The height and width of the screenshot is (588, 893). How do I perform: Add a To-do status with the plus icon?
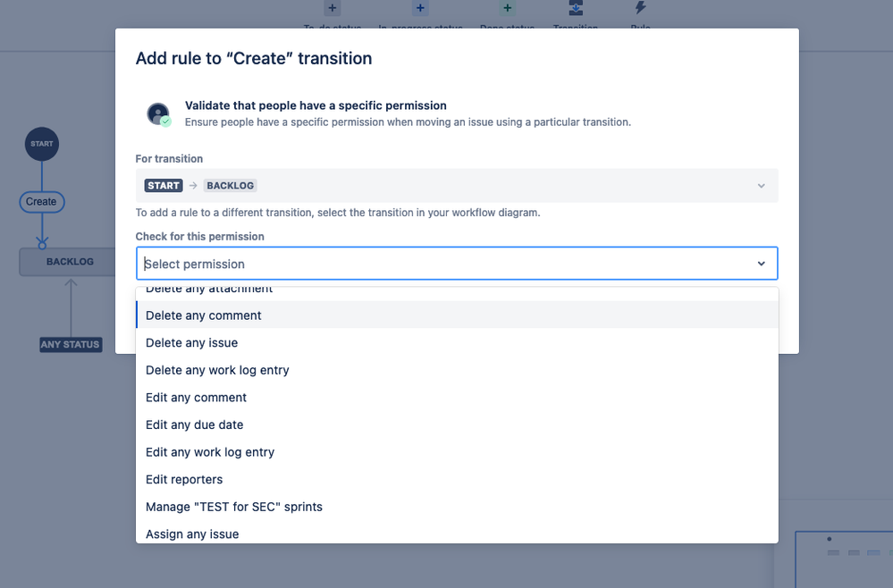coord(332,8)
